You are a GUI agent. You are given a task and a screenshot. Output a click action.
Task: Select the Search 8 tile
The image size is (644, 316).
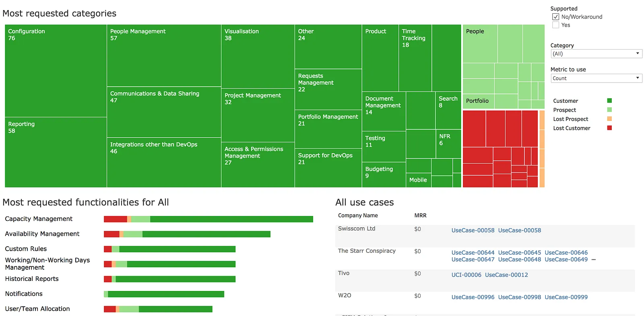[448, 110]
